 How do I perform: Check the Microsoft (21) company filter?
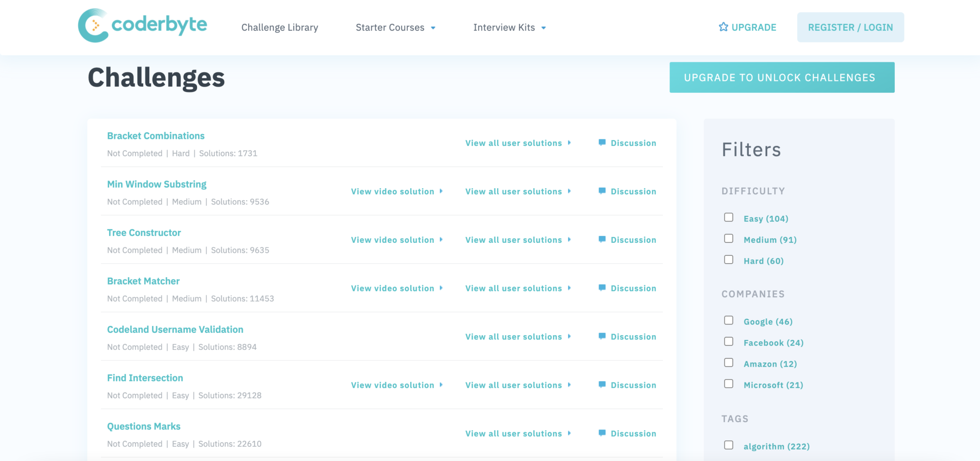[x=729, y=383]
